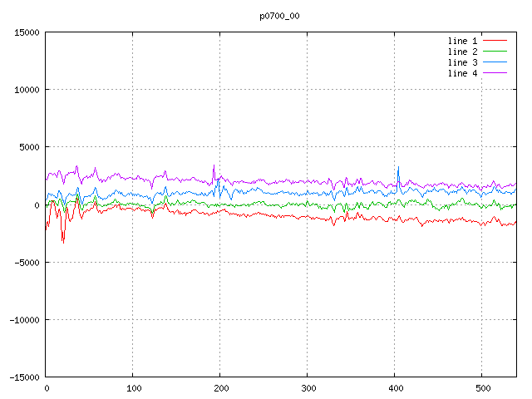Click the blue line 3 legend sample

point(495,62)
